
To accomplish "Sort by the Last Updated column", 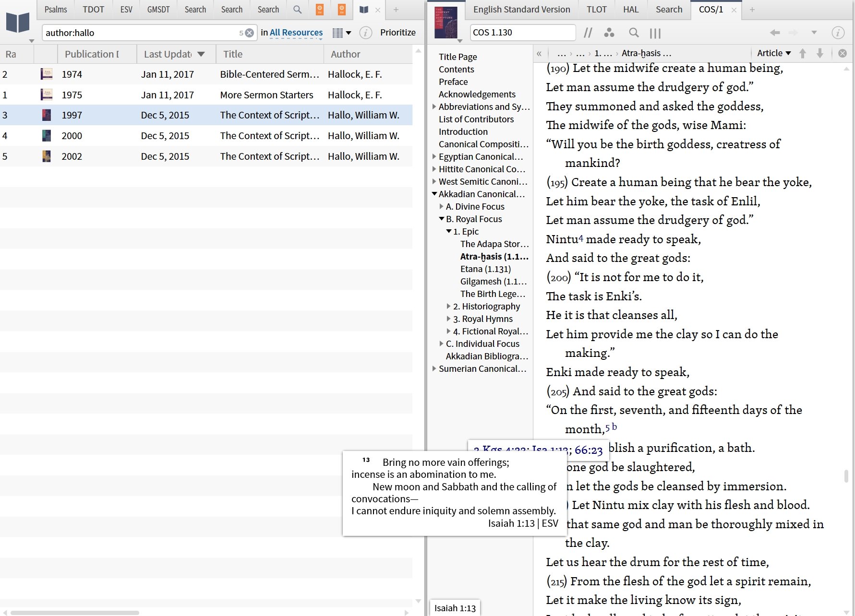I will pos(175,54).
